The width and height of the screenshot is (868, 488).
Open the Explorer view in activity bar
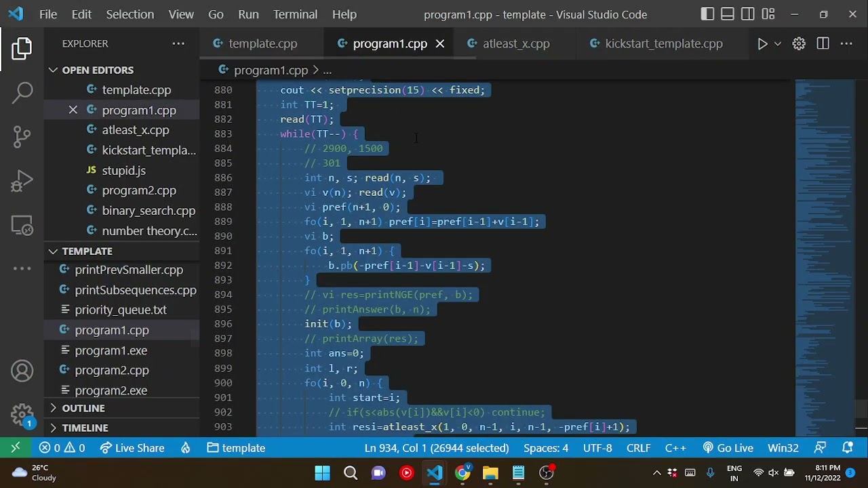[22, 49]
